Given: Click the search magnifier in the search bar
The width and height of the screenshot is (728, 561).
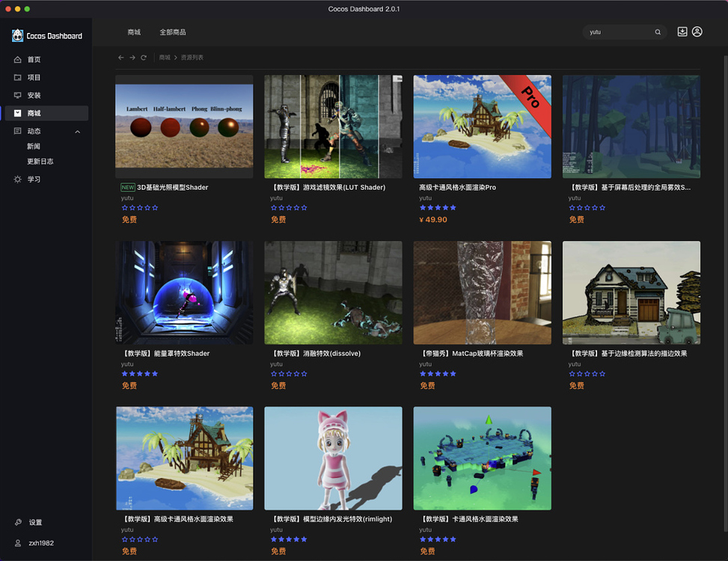Looking at the screenshot, I should pyautogui.click(x=658, y=32).
